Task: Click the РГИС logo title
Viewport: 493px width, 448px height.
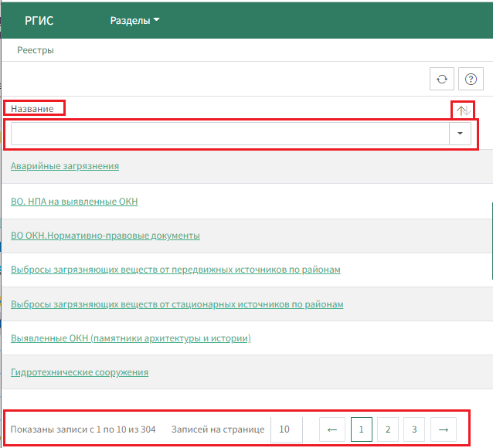Action: point(39,21)
